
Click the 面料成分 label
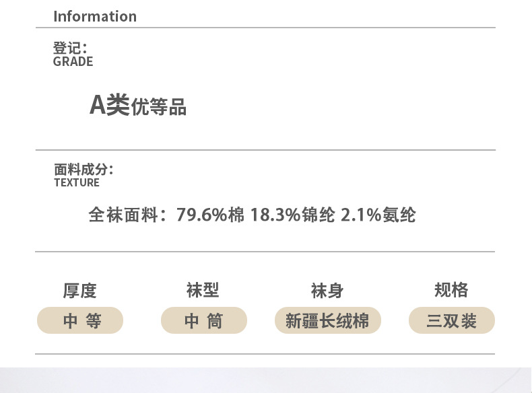tap(82, 169)
